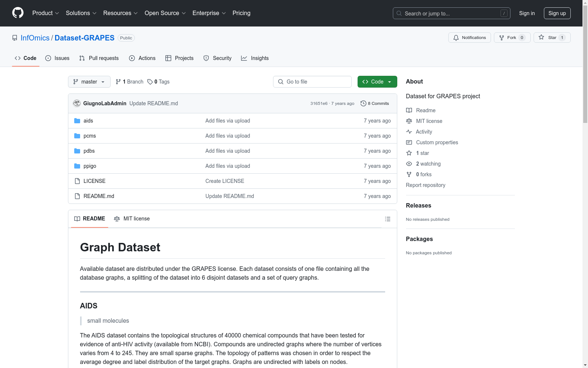Open the green Code dropdown

click(377, 82)
